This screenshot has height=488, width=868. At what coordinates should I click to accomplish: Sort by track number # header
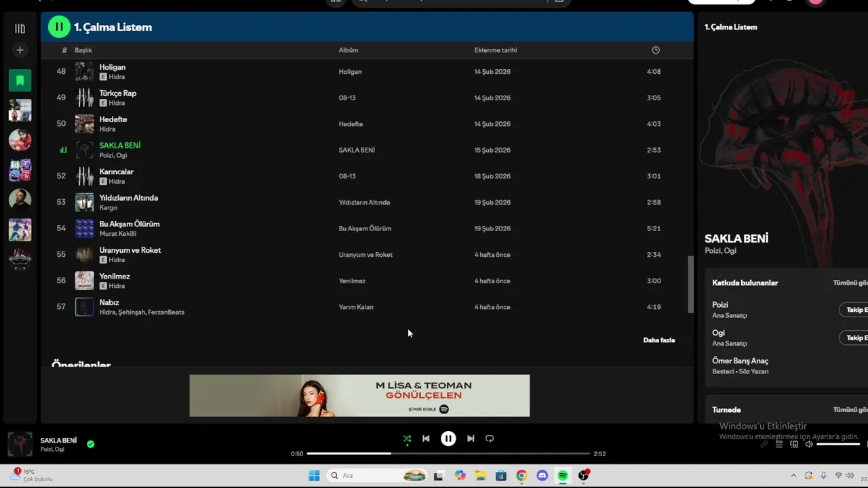(x=64, y=50)
